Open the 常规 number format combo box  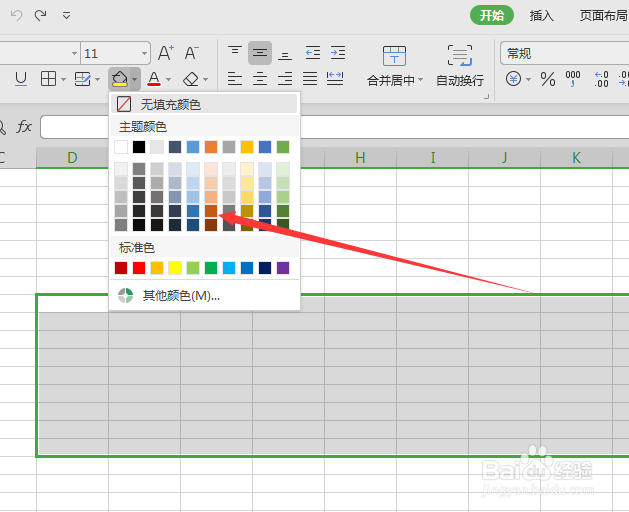(565, 53)
